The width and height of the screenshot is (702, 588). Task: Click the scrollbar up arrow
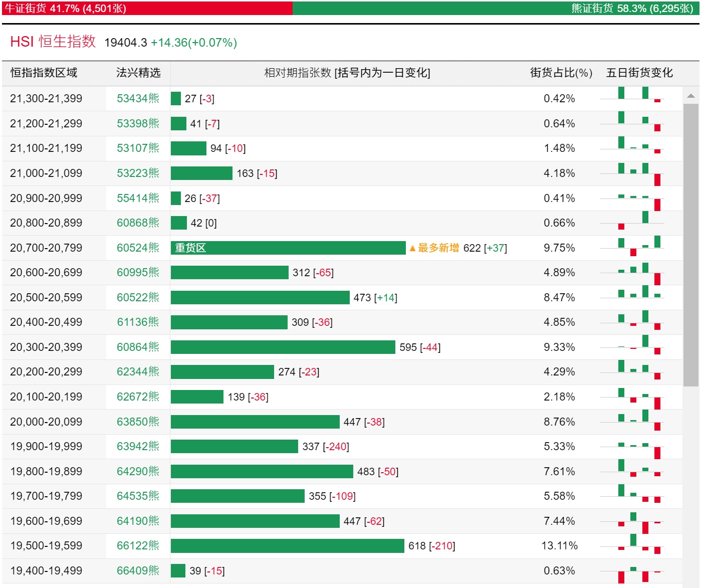[x=691, y=96]
